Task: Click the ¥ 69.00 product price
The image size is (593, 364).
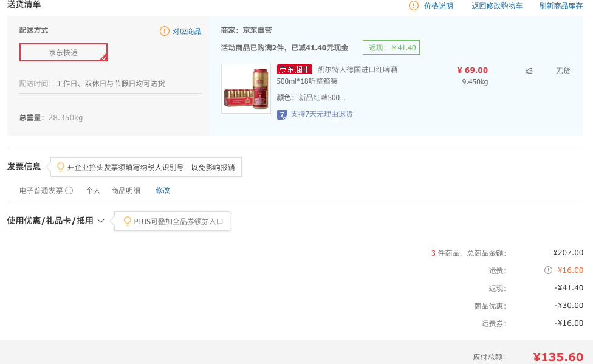Action: (472, 70)
